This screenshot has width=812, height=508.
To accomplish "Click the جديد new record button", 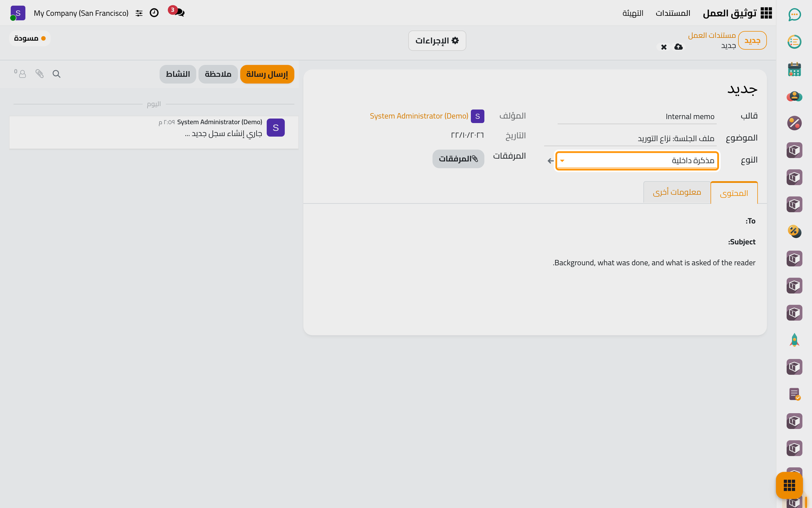I will 752,41.
